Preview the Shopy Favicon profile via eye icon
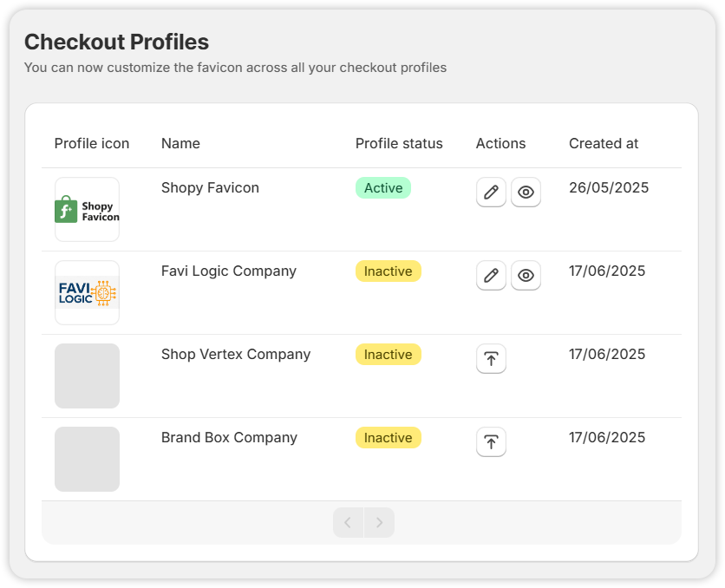 pyautogui.click(x=526, y=192)
